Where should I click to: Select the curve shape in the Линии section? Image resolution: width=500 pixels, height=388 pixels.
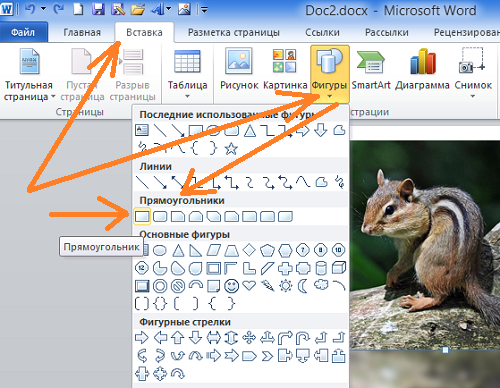pos(303,182)
